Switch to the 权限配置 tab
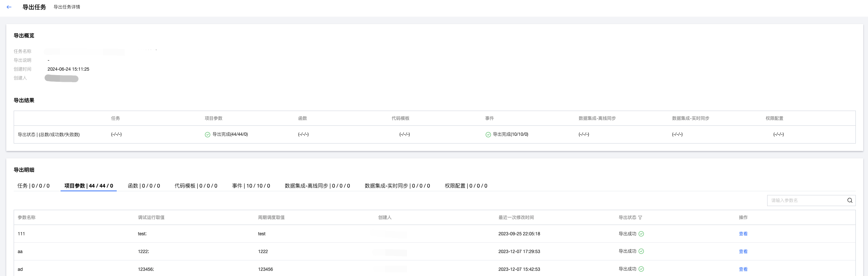Screen dimensions: 868x276 (x=466, y=186)
